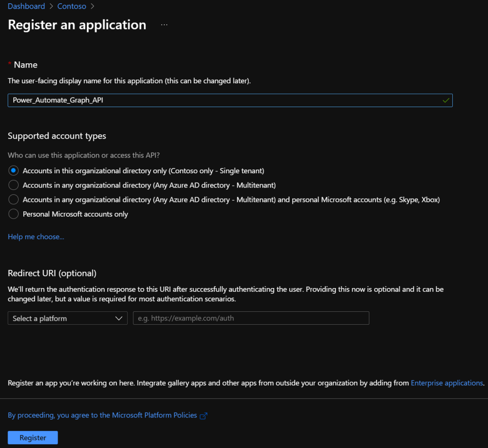Viewport: 488px width, 448px height.
Task: Open the Microsoft Platform Policies agreement link
Action: (x=102, y=415)
